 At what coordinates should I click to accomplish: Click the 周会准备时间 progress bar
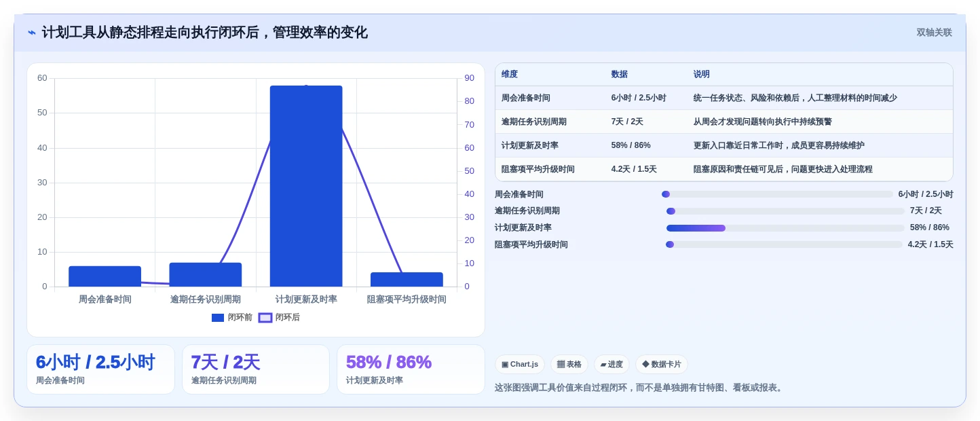point(778,194)
